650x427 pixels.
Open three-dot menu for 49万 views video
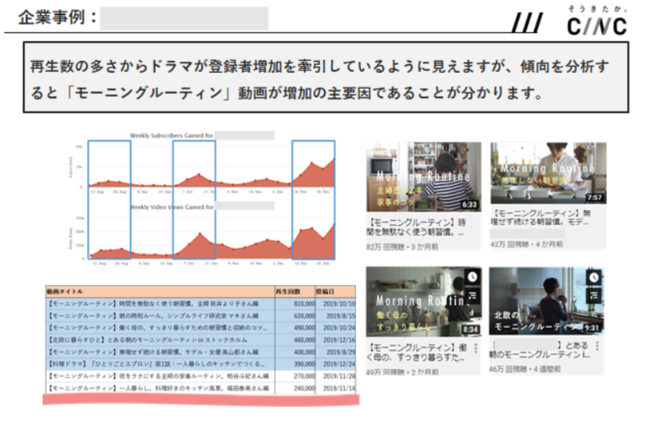(x=476, y=346)
